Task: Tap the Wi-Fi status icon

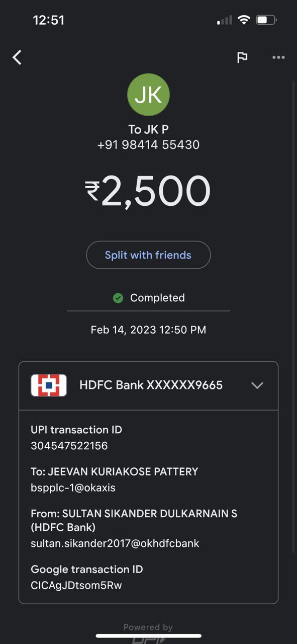Action: point(244,20)
